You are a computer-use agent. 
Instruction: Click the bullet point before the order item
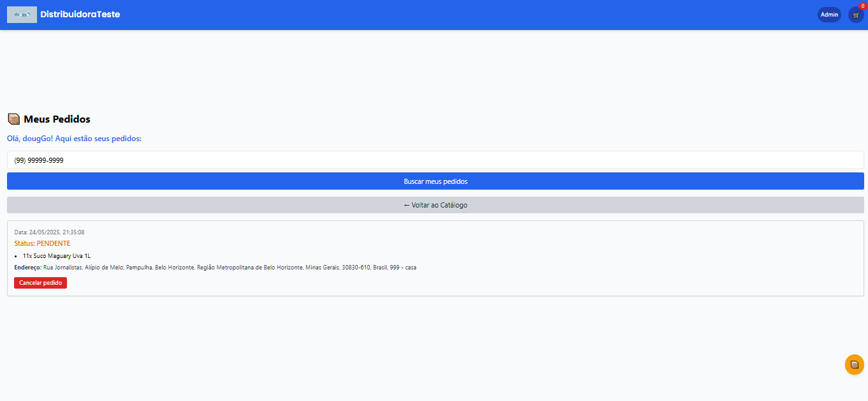(x=15, y=255)
